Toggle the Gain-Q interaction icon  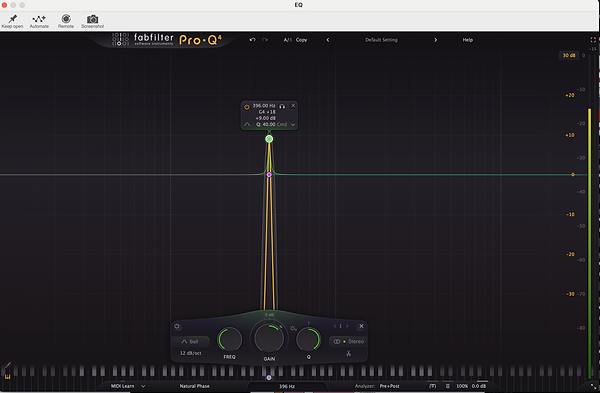[x=293, y=328]
